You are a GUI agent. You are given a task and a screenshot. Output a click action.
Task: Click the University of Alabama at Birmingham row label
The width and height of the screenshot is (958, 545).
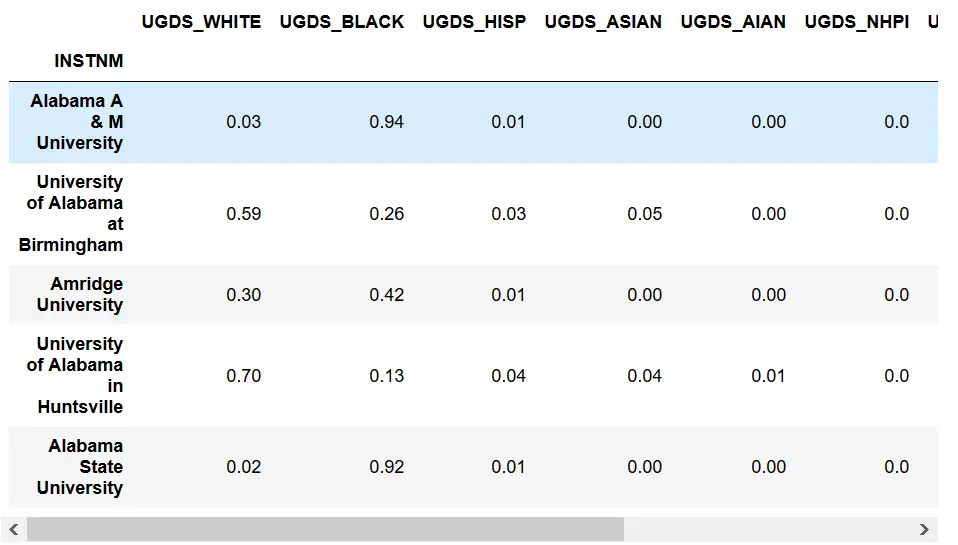pos(72,213)
